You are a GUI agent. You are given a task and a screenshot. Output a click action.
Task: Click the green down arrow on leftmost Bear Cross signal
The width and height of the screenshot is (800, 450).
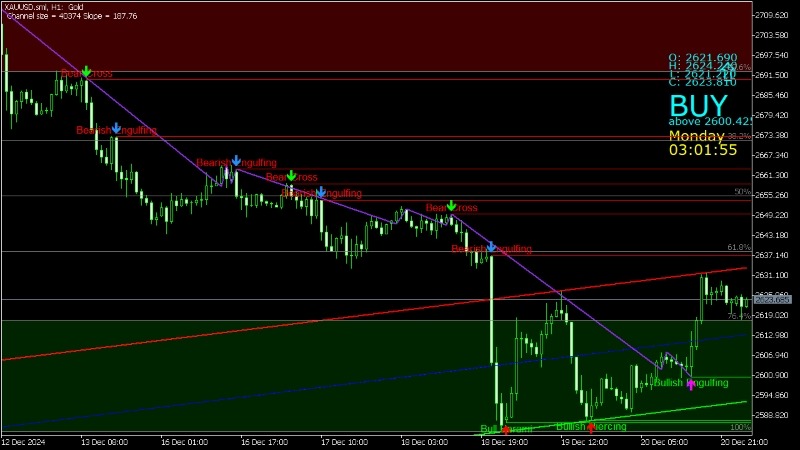[86, 71]
